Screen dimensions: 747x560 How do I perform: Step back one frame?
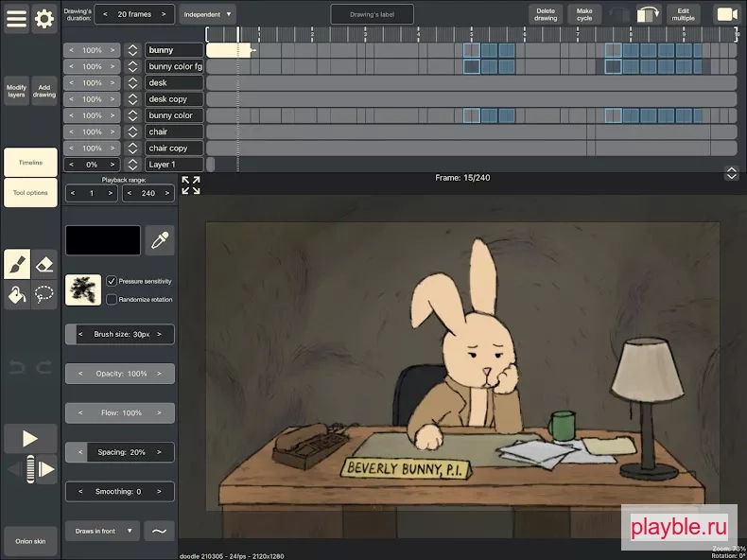[14, 469]
